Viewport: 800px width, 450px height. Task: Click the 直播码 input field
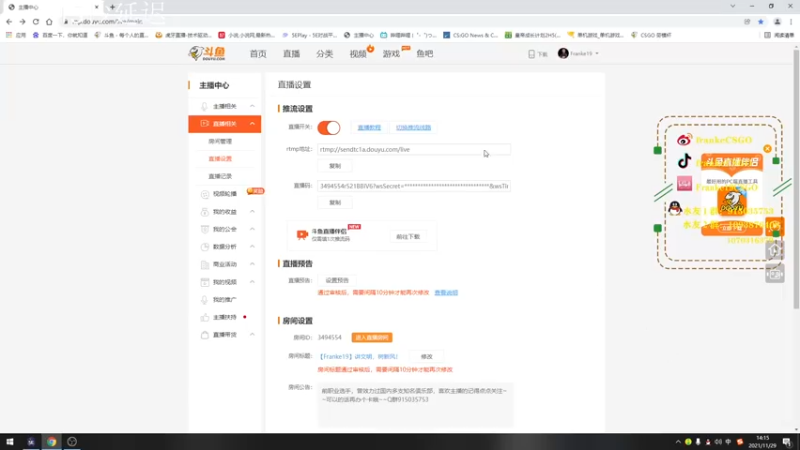coord(414,186)
